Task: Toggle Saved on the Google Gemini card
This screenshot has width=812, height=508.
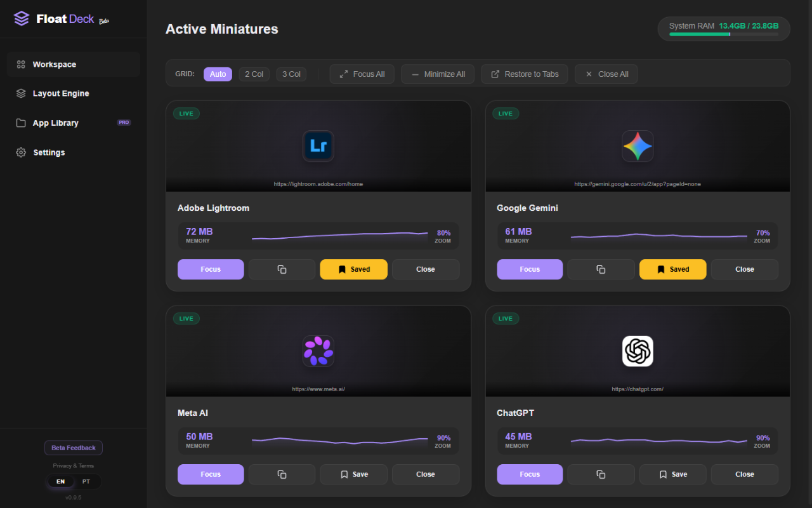Action: point(673,269)
